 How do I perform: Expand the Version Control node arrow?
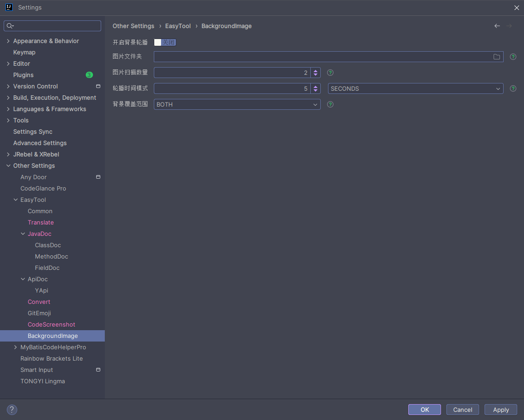[x=8, y=86]
